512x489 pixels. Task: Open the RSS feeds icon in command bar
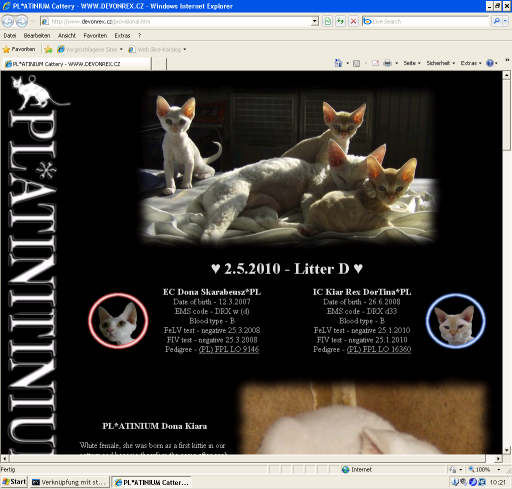(356, 63)
